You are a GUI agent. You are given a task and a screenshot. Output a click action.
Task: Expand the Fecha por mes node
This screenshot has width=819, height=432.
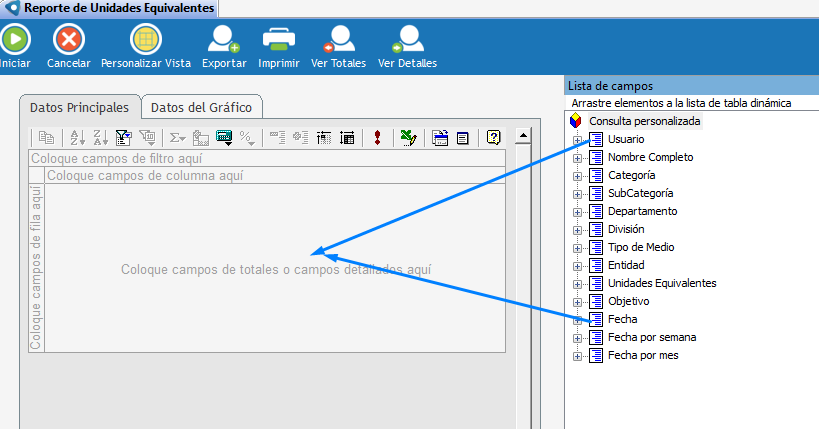tap(577, 355)
